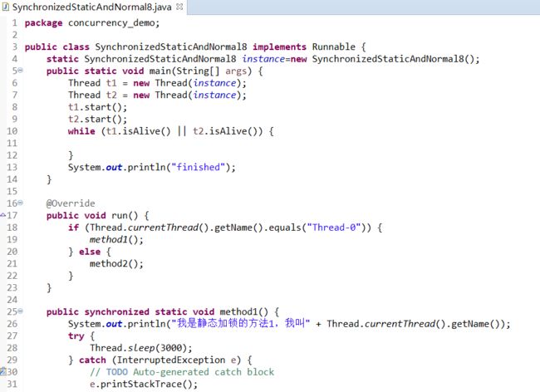
Task: Click the 'try' keyword on line 27
Action: (x=76, y=336)
